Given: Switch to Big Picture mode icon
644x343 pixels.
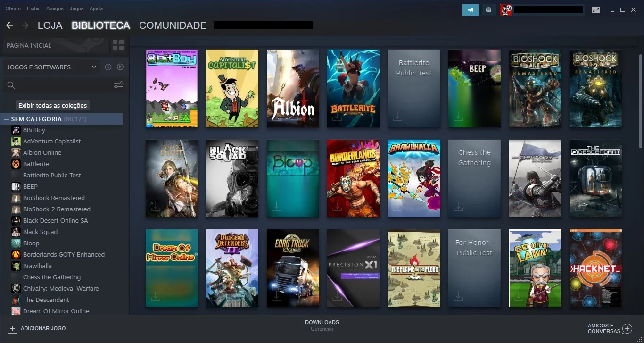Looking at the screenshot, I should click(596, 9).
